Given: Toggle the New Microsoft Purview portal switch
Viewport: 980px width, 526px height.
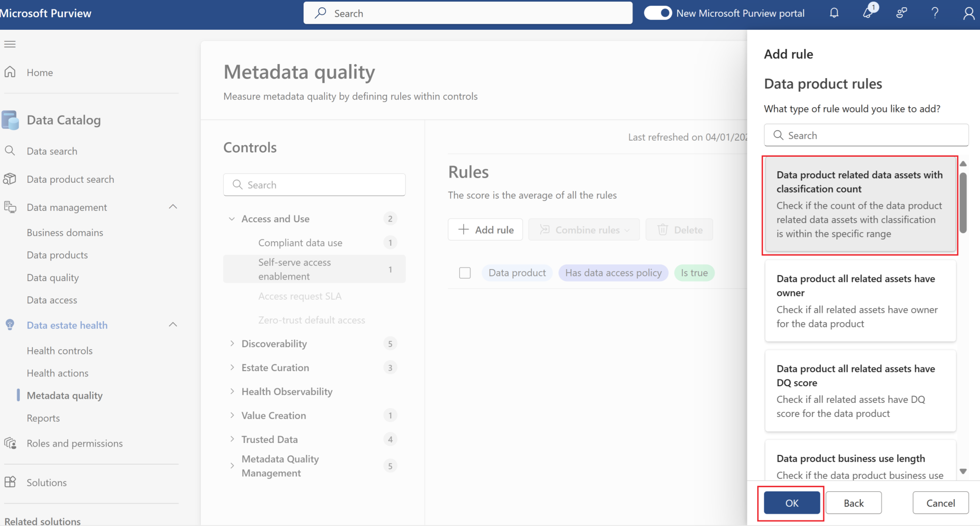Looking at the screenshot, I should click(658, 13).
